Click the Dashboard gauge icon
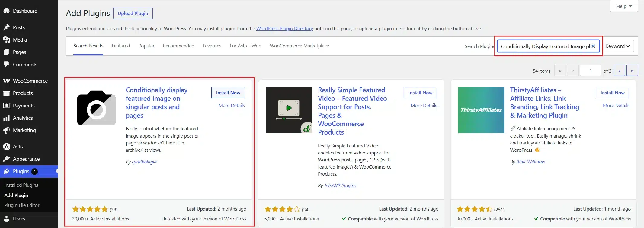The image size is (644, 228). 6,11
